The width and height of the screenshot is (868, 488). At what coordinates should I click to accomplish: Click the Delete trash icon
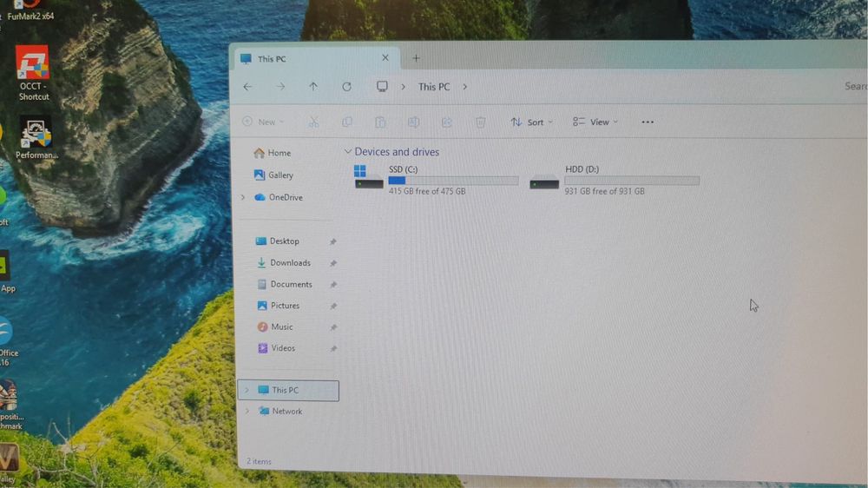click(481, 122)
